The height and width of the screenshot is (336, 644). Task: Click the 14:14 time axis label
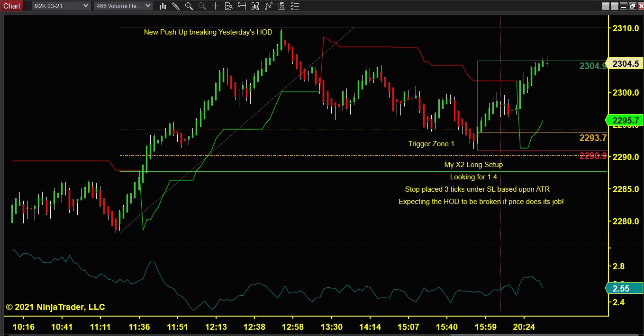[370, 327]
